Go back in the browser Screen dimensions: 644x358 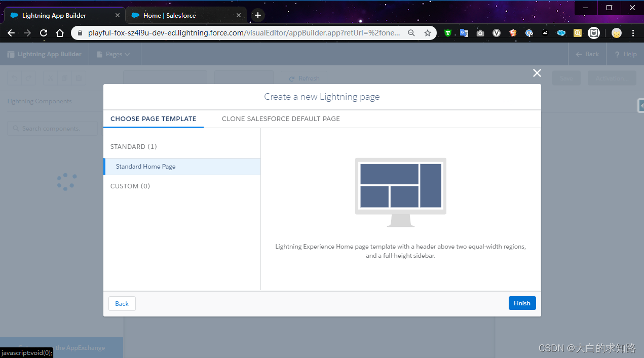point(11,33)
